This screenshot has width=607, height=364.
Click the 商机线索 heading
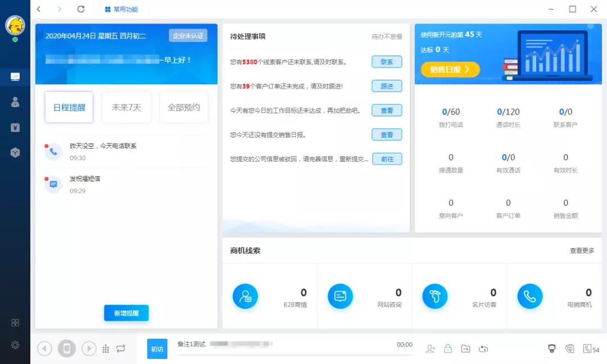tap(245, 251)
